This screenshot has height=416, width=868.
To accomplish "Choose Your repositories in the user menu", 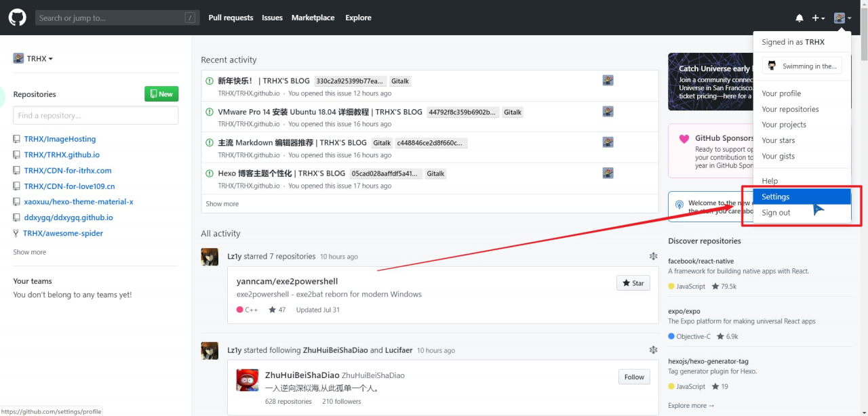I will [790, 109].
